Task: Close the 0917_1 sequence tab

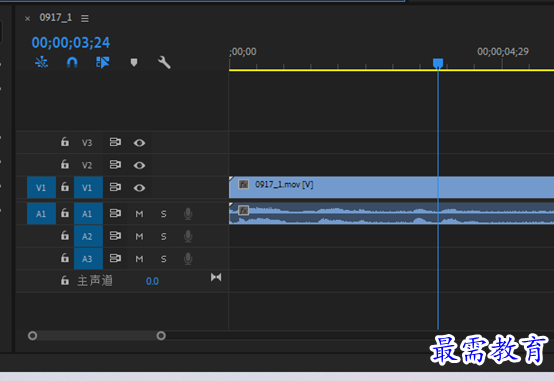Action: coord(28,18)
